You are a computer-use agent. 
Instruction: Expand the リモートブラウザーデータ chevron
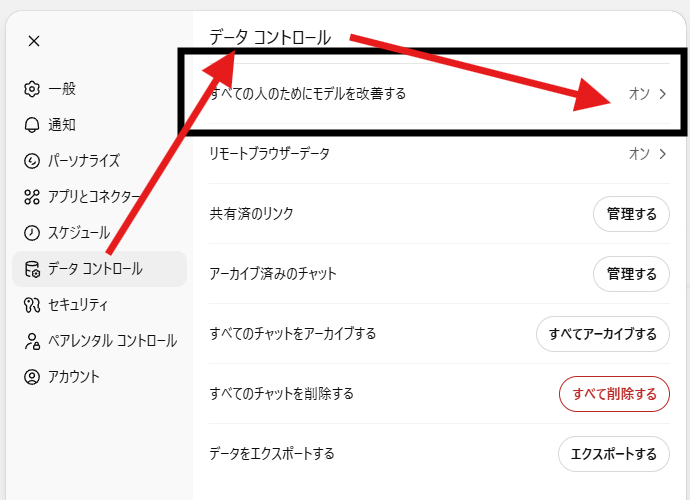coord(662,154)
